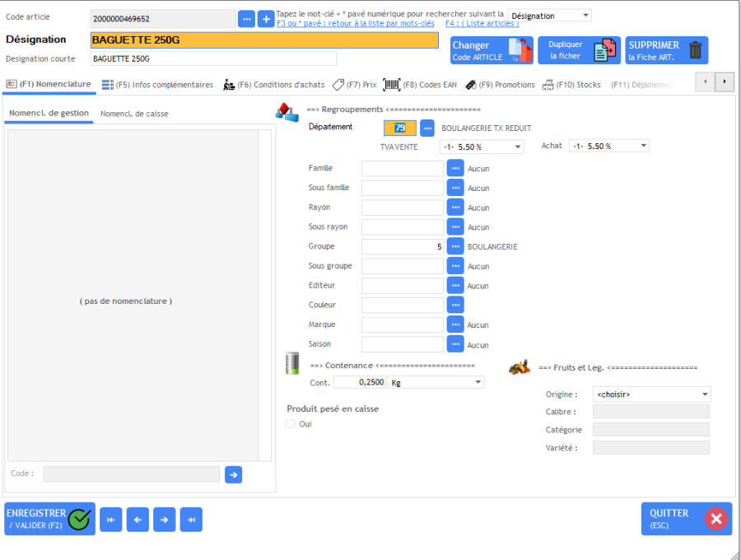The width and height of the screenshot is (741, 560).
Task: Open the Marque lookup "..." icon
Action: point(454,324)
